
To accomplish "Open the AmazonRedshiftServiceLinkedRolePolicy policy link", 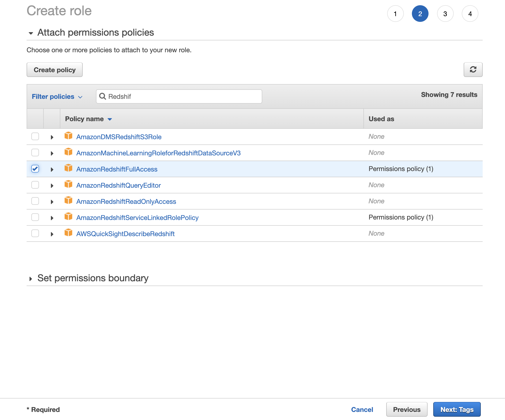I will coord(138,217).
